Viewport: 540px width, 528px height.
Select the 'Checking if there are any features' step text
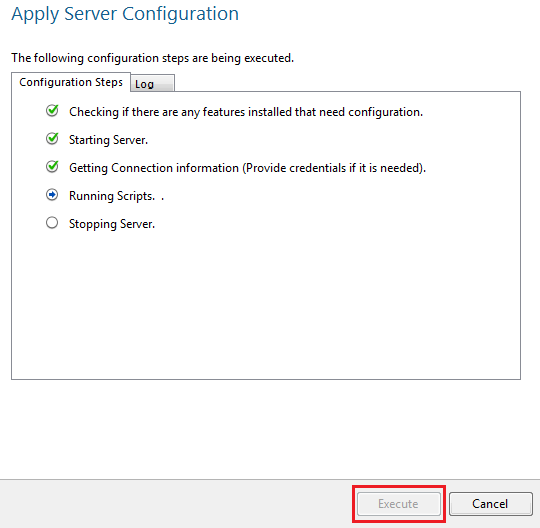[246, 112]
